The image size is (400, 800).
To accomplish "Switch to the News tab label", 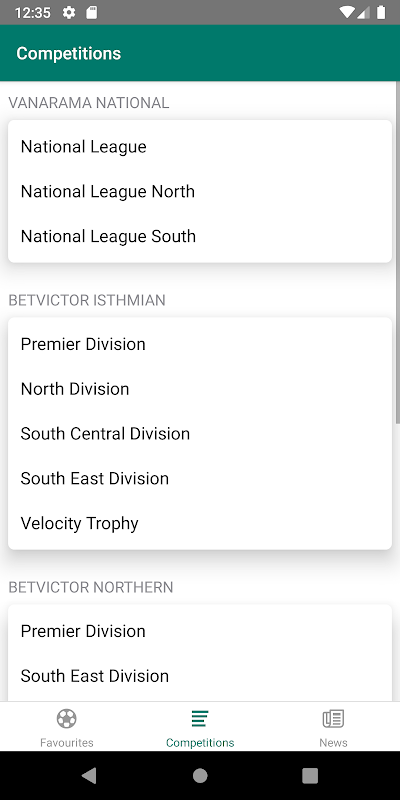I will click(x=333, y=742).
